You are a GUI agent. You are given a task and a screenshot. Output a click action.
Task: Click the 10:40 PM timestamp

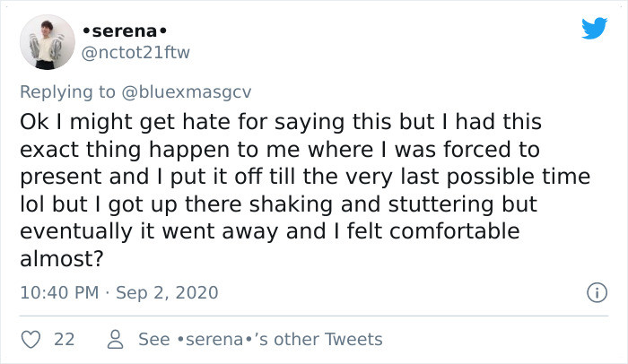pyautogui.click(x=59, y=292)
